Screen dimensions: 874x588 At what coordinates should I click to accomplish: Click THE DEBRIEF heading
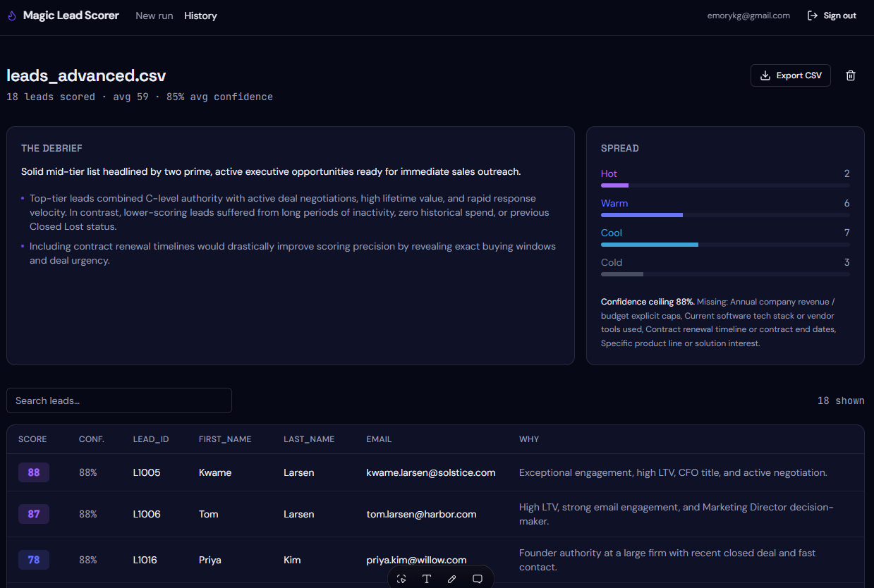(x=51, y=148)
